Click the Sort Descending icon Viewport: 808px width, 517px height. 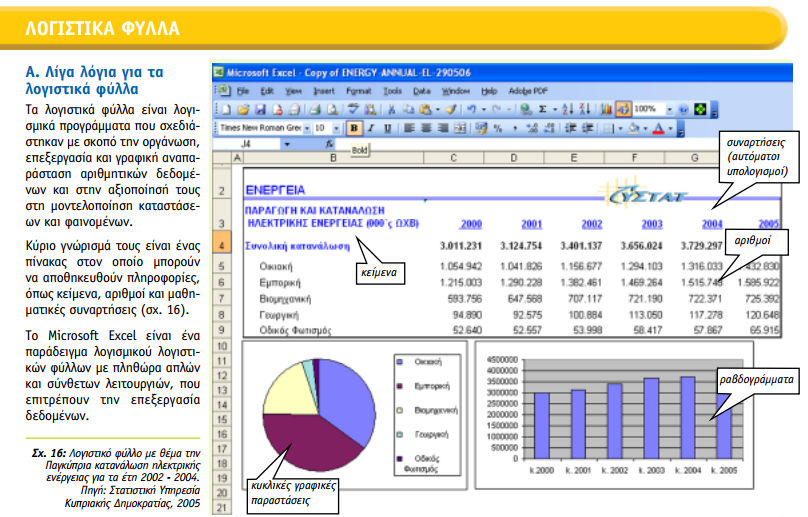click(x=584, y=109)
